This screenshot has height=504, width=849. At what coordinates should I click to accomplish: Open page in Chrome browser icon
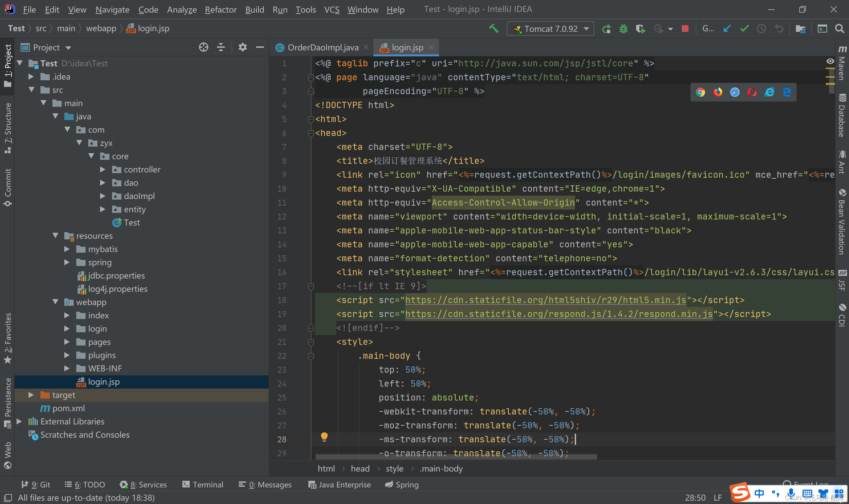click(x=700, y=92)
